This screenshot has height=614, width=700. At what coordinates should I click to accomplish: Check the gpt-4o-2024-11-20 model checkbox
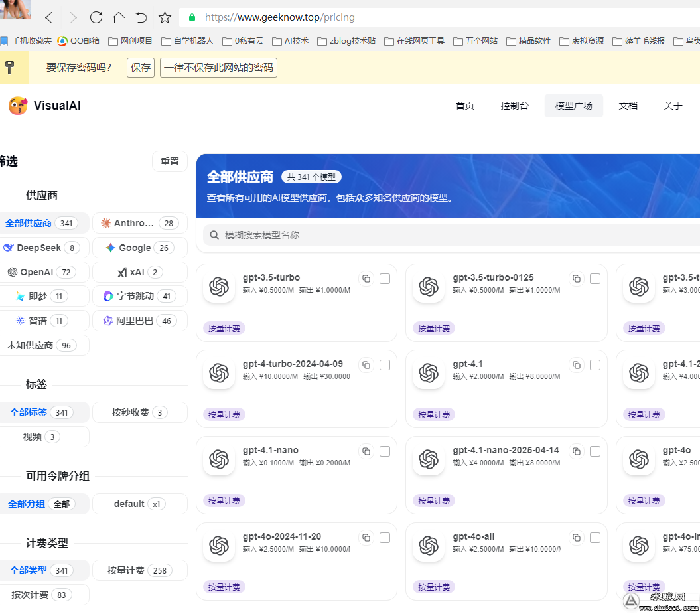tap(385, 538)
